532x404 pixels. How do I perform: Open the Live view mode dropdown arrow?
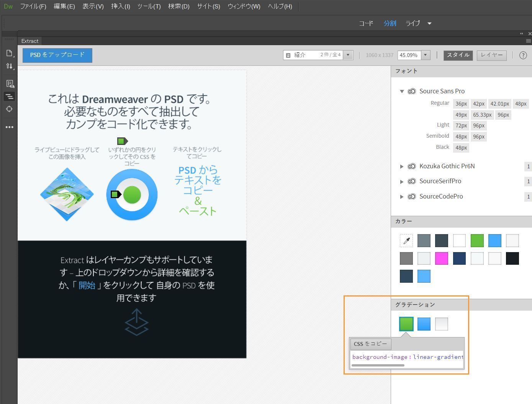coord(429,23)
